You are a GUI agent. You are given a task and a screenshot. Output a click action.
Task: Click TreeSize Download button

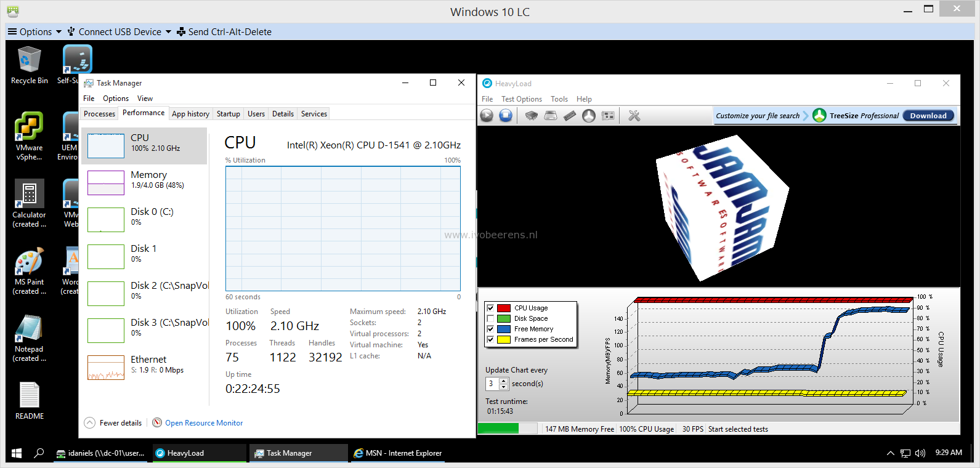pos(928,115)
